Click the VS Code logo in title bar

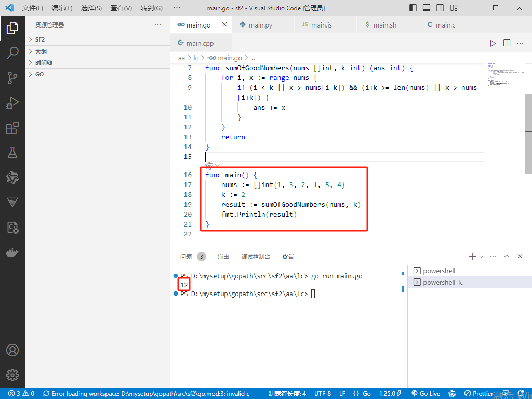tap(9, 8)
